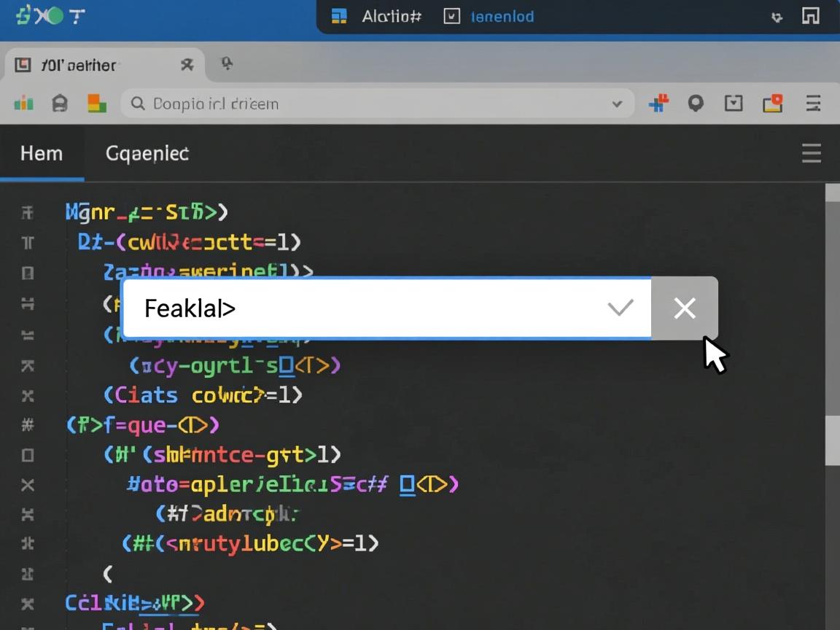
Task: Click the gutter marker beside the Mgnr line
Action: (x=28, y=212)
